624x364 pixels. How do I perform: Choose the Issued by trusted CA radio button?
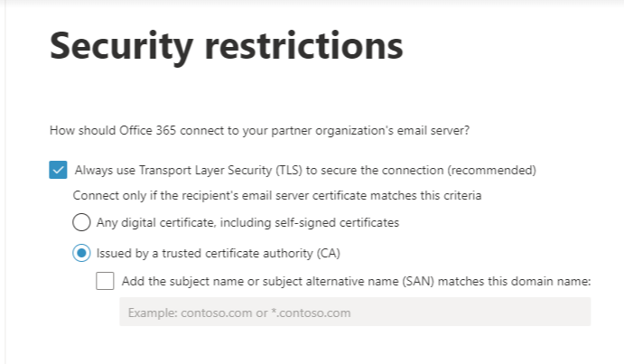[x=81, y=253]
